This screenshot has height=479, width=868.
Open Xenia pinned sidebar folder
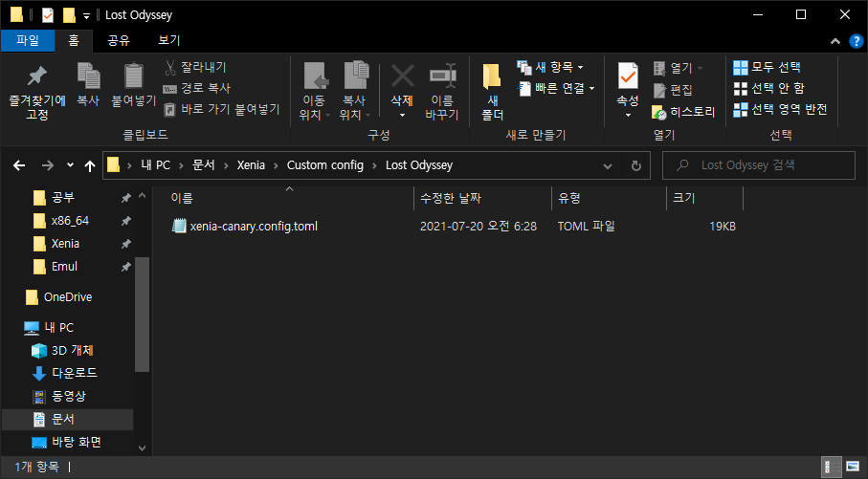[x=65, y=244]
